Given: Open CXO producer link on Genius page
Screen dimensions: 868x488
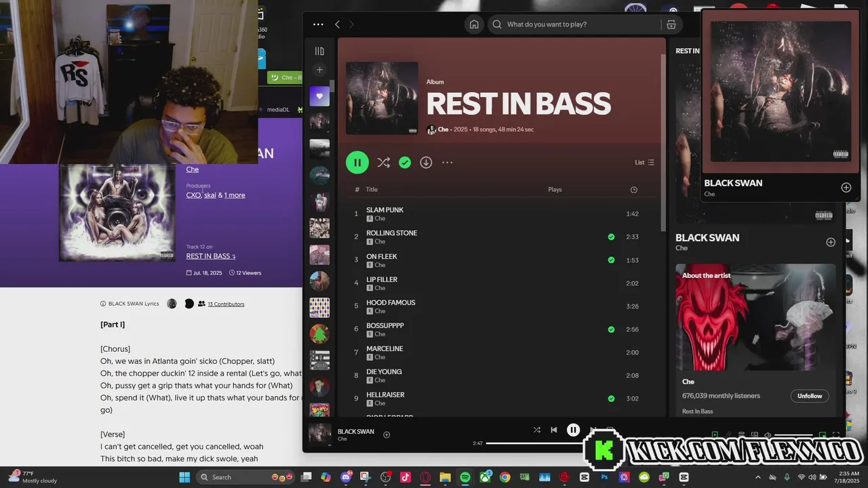Looking at the screenshot, I should pyautogui.click(x=193, y=195).
